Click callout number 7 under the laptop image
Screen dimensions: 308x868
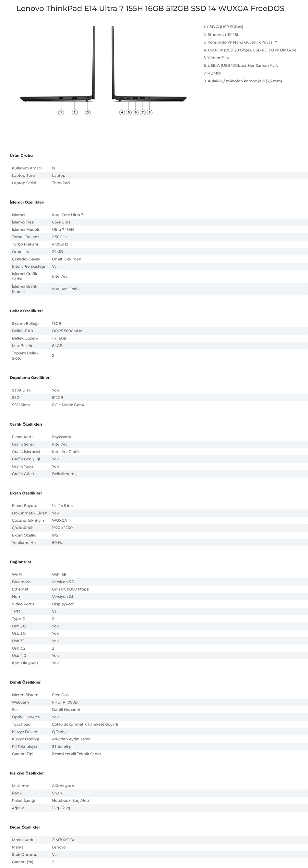point(143,112)
